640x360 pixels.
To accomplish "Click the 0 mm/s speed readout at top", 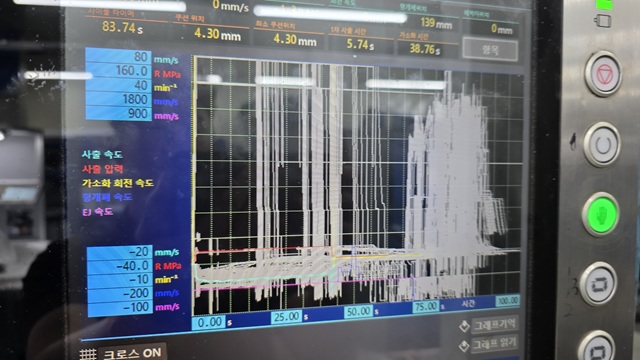I will [230, 5].
